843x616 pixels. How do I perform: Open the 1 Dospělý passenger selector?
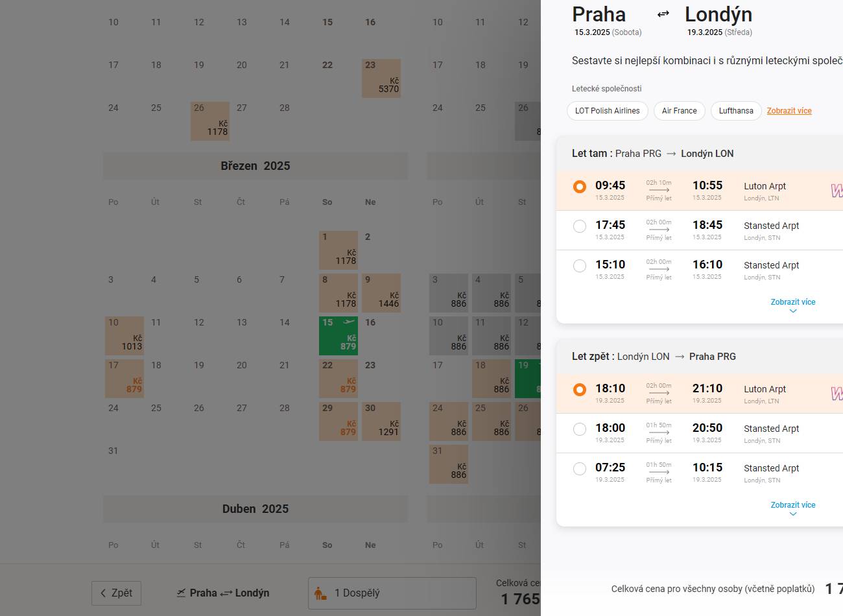392,593
